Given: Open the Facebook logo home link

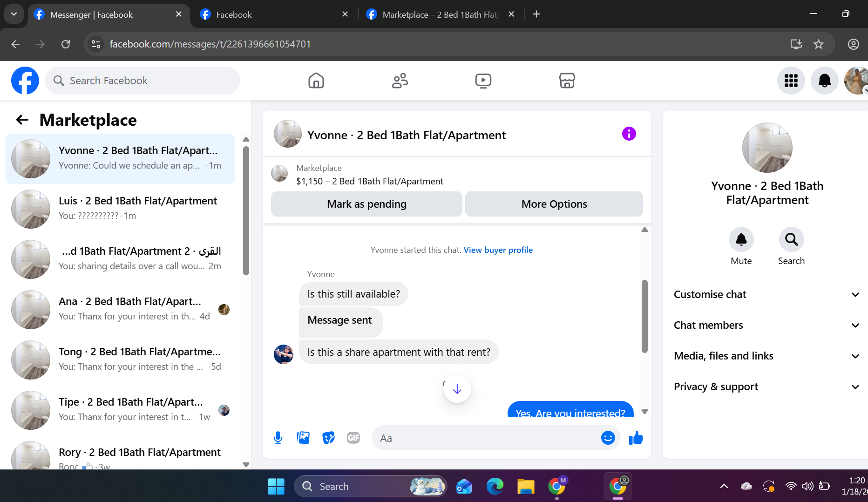Looking at the screenshot, I should 25,81.
